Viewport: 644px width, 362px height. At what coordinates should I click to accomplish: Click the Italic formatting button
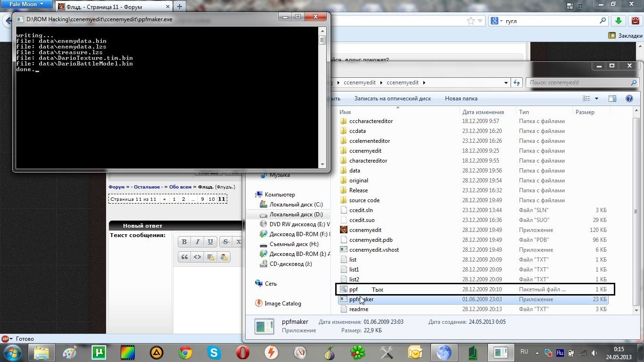pyautogui.click(x=198, y=242)
